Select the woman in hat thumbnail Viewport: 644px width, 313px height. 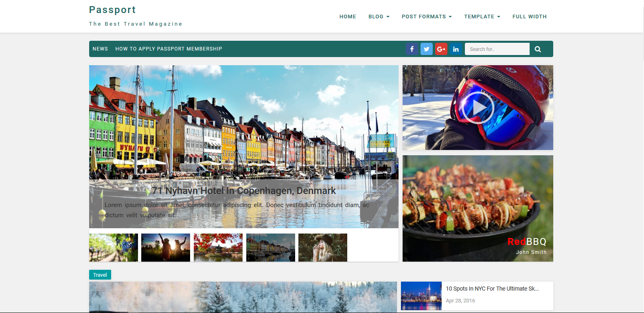(x=323, y=247)
